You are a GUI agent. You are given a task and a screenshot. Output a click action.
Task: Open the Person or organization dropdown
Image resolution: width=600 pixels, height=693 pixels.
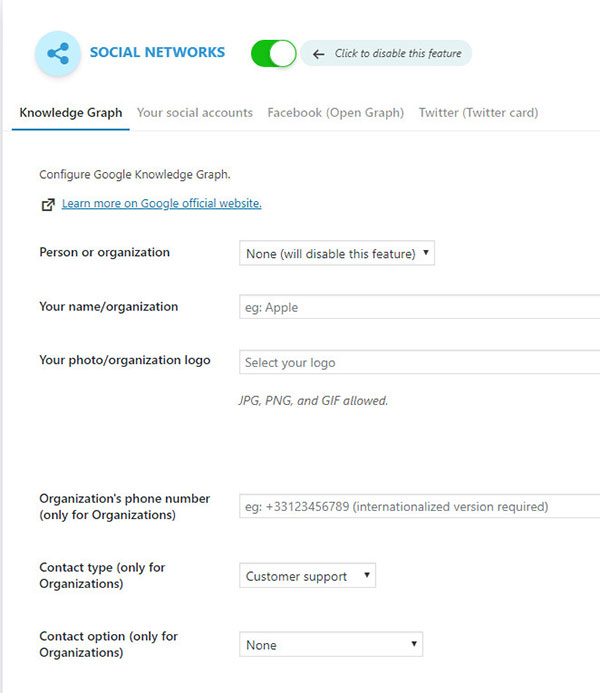(x=338, y=254)
